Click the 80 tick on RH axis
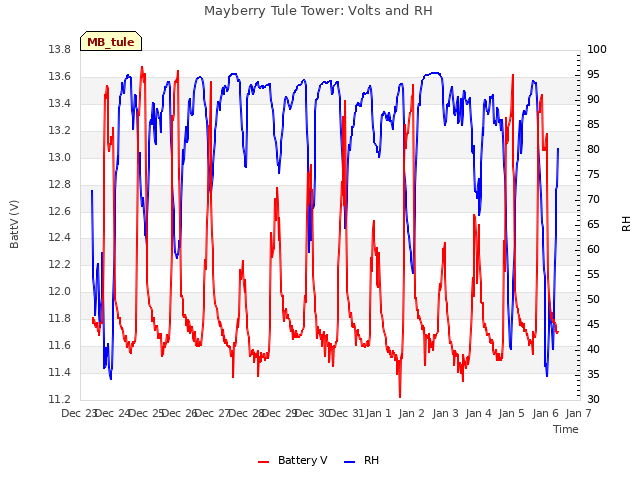640x480 pixels. coord(593,150)
